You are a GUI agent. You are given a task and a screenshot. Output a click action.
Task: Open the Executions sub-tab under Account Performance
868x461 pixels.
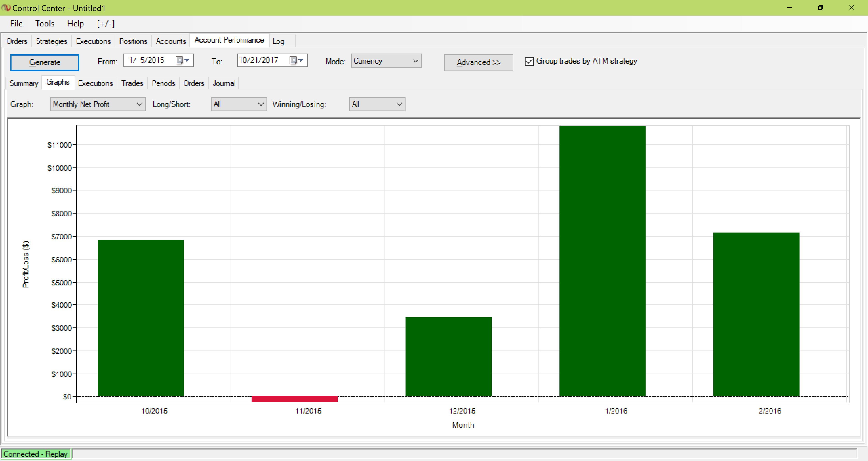[x=95, y=83]
